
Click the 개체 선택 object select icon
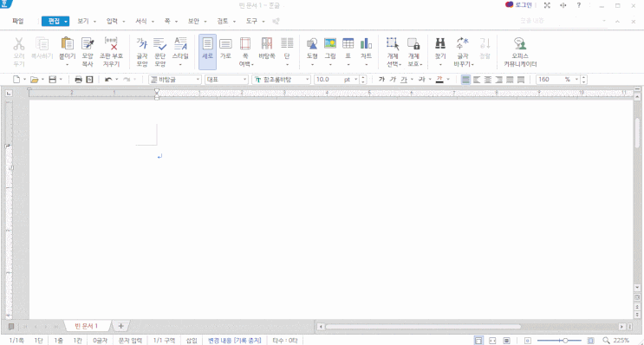coord(393,43)
